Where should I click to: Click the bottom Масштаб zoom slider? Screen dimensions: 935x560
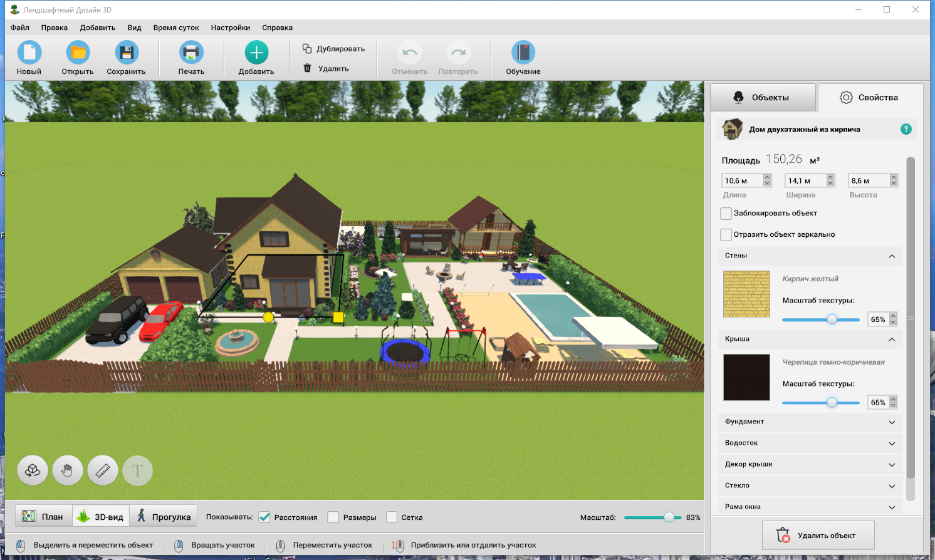click(652, 517)
